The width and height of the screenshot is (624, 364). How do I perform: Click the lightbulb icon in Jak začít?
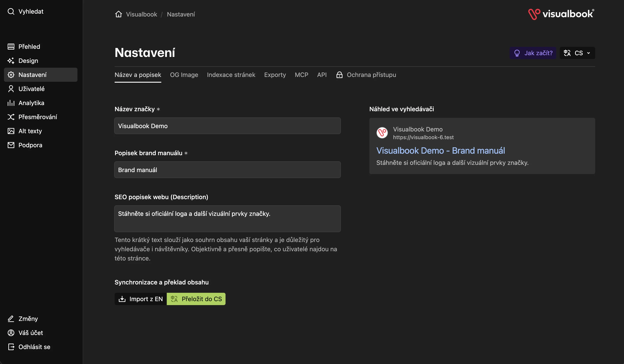click(x=517, y=53)
